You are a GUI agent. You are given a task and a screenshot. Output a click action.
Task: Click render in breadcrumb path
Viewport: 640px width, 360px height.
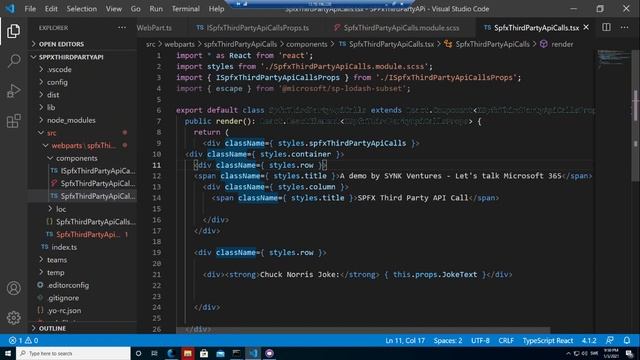[x=562, y=44]
